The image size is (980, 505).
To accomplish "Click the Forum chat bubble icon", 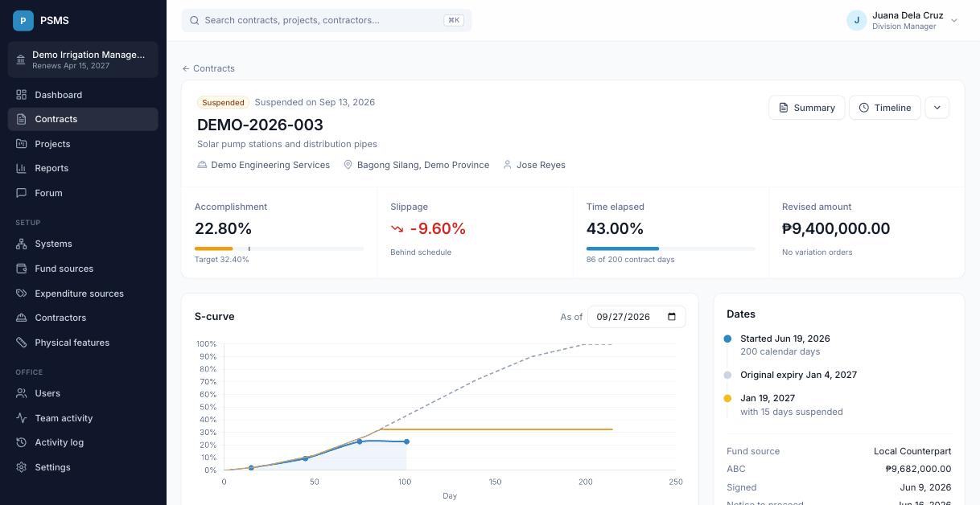I will coord(22,193).
